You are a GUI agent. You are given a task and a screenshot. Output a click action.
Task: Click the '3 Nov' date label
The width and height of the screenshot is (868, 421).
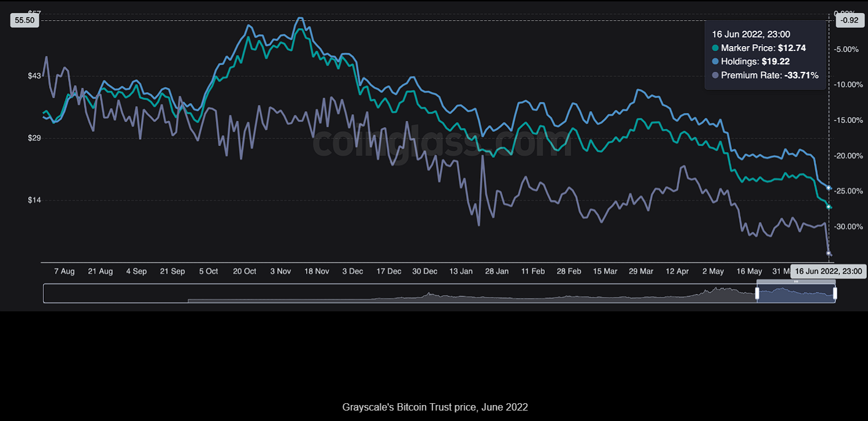[280, 271]
